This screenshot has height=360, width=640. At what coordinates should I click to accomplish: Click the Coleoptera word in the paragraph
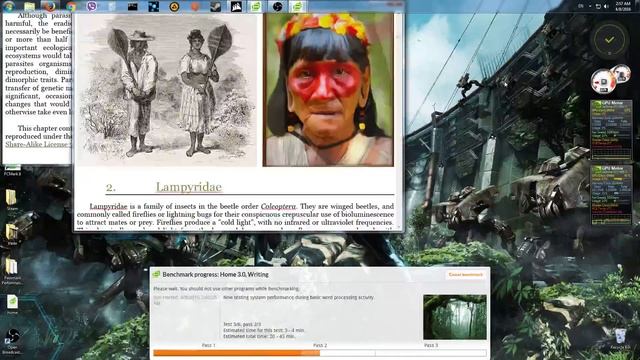pyautogui.click(x=278, y=207)
